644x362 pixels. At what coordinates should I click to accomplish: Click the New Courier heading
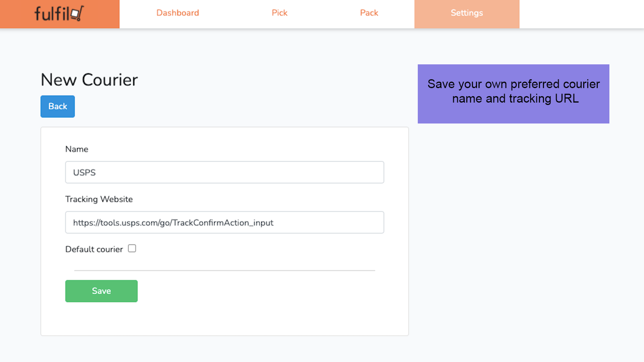click(89, 80)
